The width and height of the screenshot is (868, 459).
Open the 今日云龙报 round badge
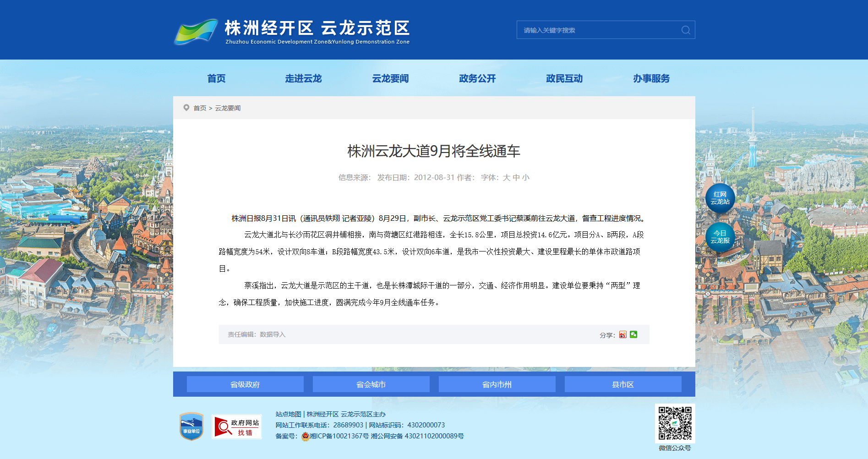coord(720,237)
